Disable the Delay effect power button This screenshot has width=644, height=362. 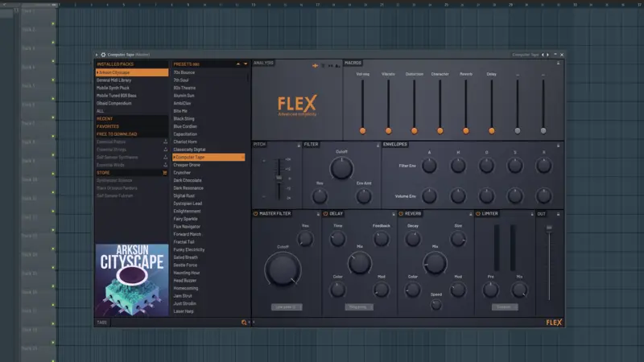click(325, 214)
